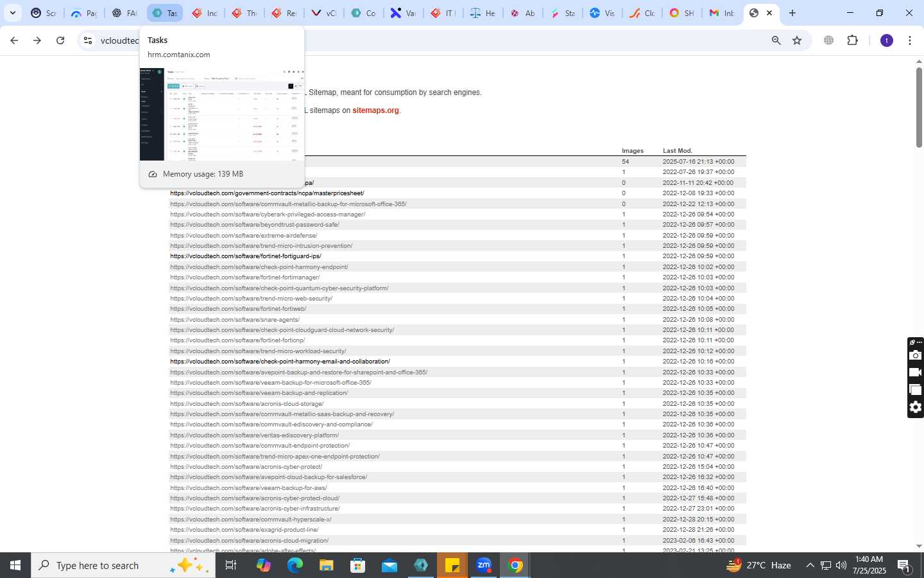The width and height of the screenshot is (924, 578).
Task: Switch to the 'Sta' browser tab
Action: click(x=562, y=13)
